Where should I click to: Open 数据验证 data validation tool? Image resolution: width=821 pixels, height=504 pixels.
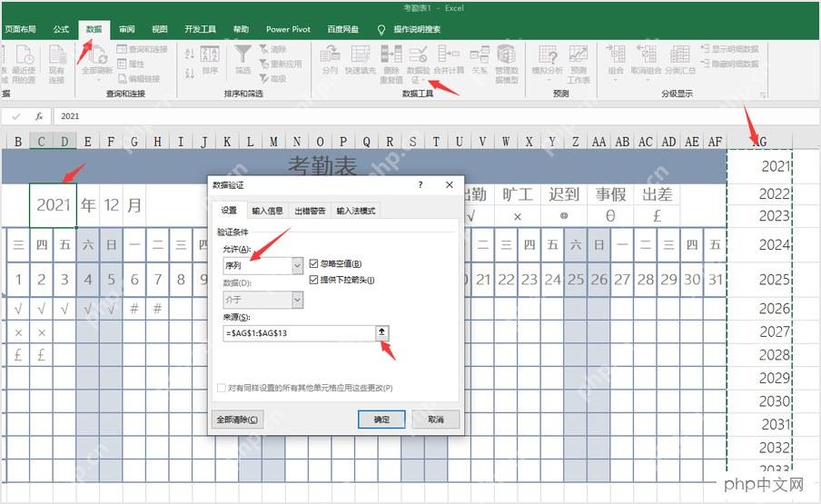(x=418, y=64)
